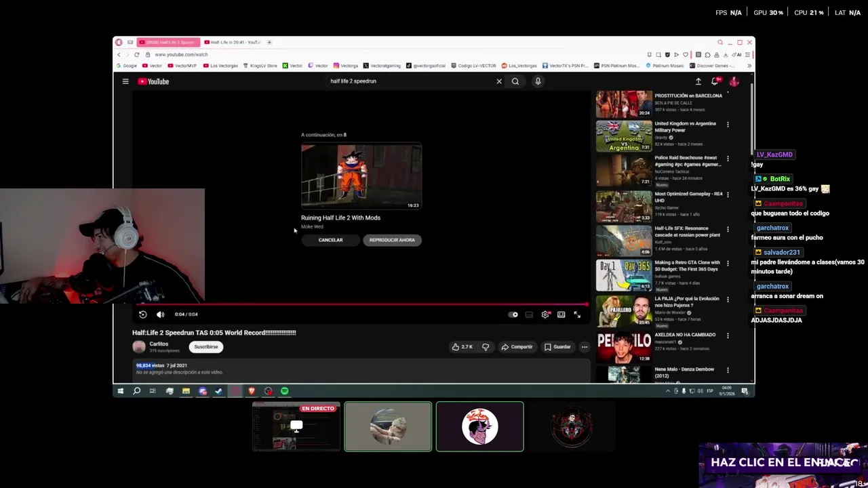
Task: Subscribe with the Suscribirse button
Action: coord(206,347)
